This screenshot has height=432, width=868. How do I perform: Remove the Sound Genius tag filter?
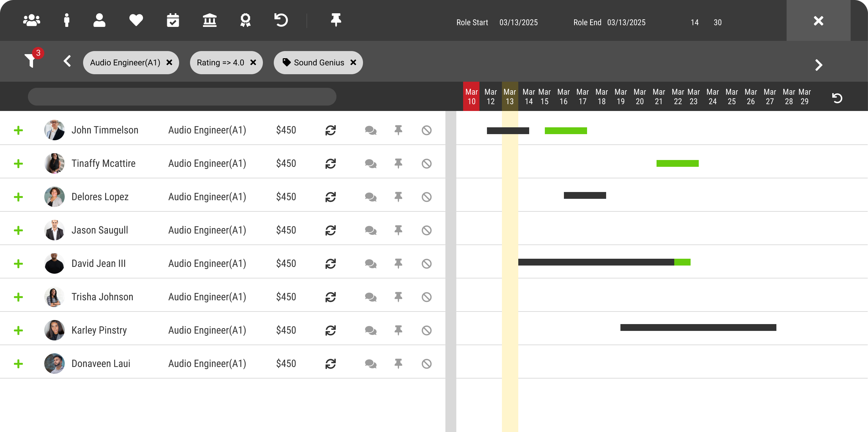point(353,63)
